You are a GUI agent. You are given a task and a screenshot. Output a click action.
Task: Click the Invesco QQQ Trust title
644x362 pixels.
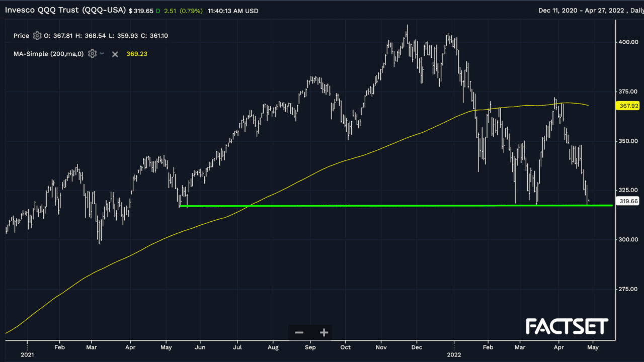(x=65, y=10)
